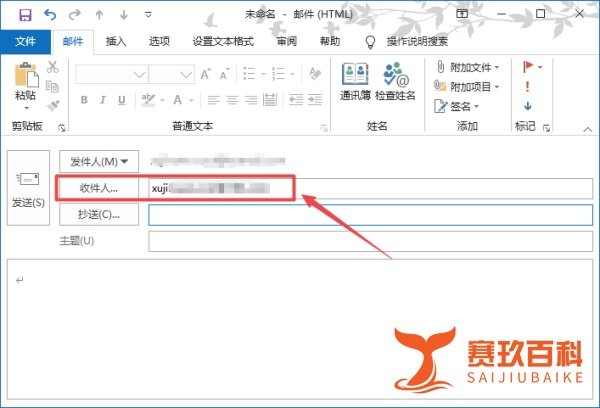Cut selection with the scissors icon
This screenshot has width=600, height=408.
tap(52, 67)
